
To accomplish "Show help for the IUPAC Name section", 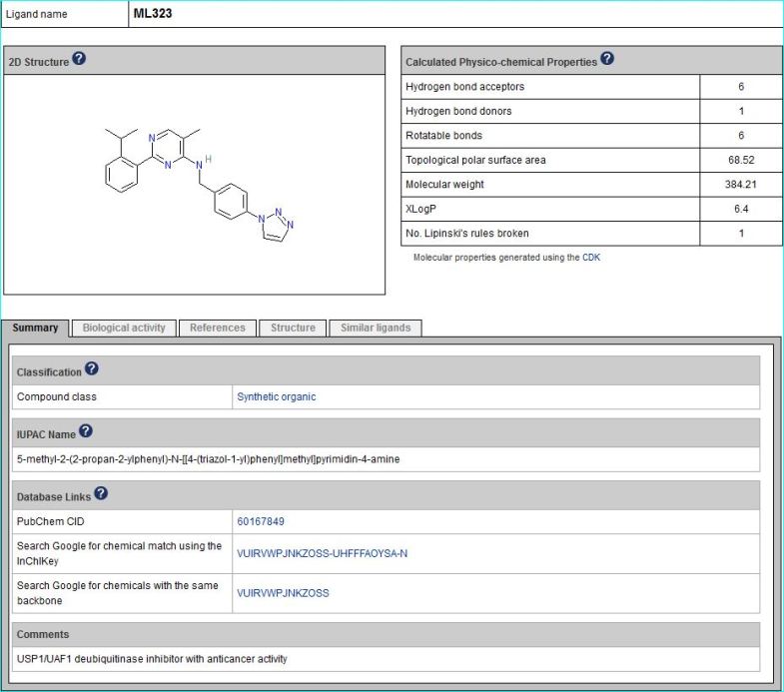I will click(85, 432).
